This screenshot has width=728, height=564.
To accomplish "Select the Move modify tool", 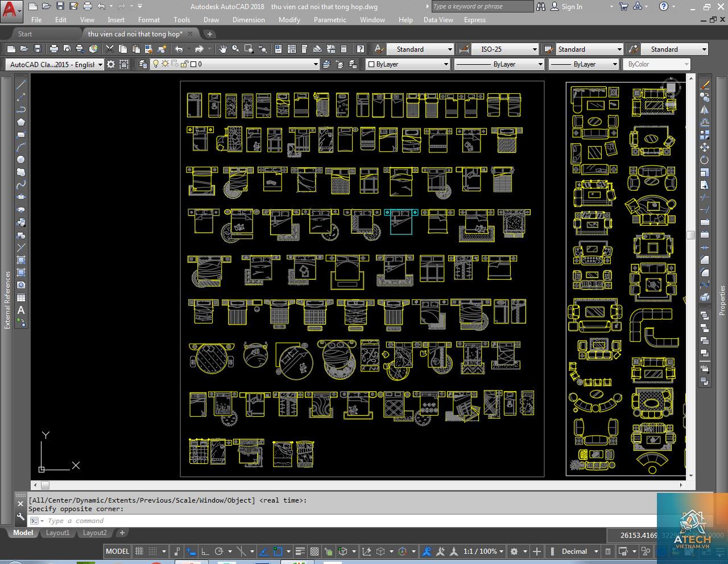I will [x=705, y=147].
